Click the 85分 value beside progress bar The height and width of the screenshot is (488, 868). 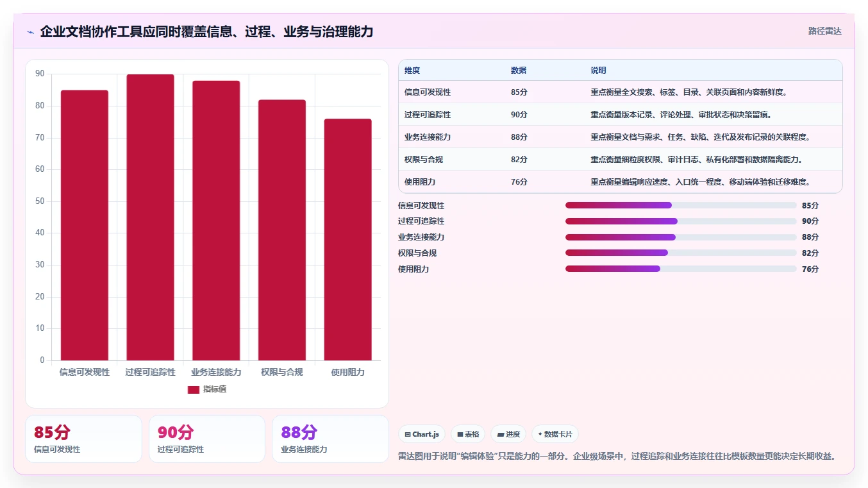click(x=810, y=206)
